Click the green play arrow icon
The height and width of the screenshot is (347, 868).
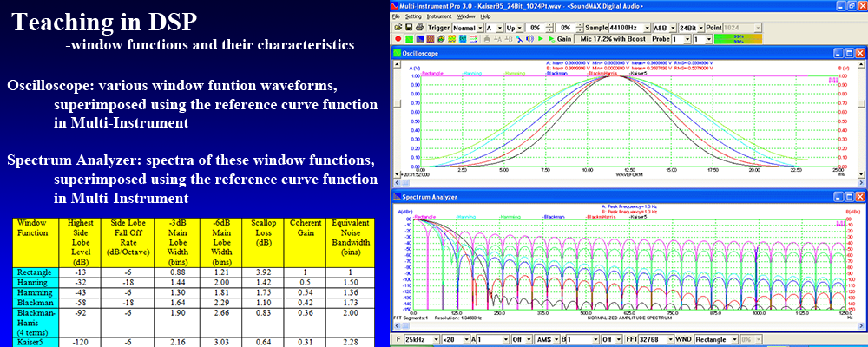point(540,39)
